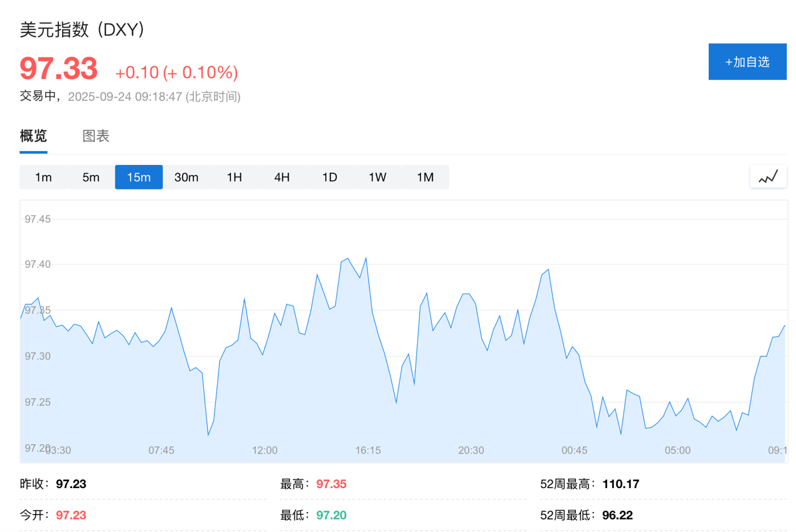Select the 最低 97.20 value
The width and height of the screenshot is (796, 532).
330,514
